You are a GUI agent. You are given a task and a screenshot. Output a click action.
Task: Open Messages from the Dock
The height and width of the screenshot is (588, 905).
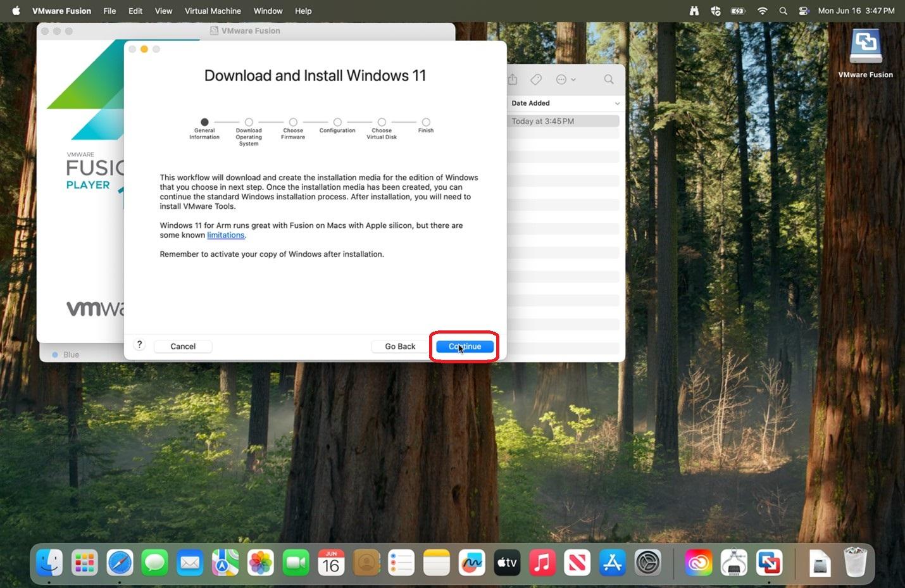pyautogui.click(x=155, y=562)
